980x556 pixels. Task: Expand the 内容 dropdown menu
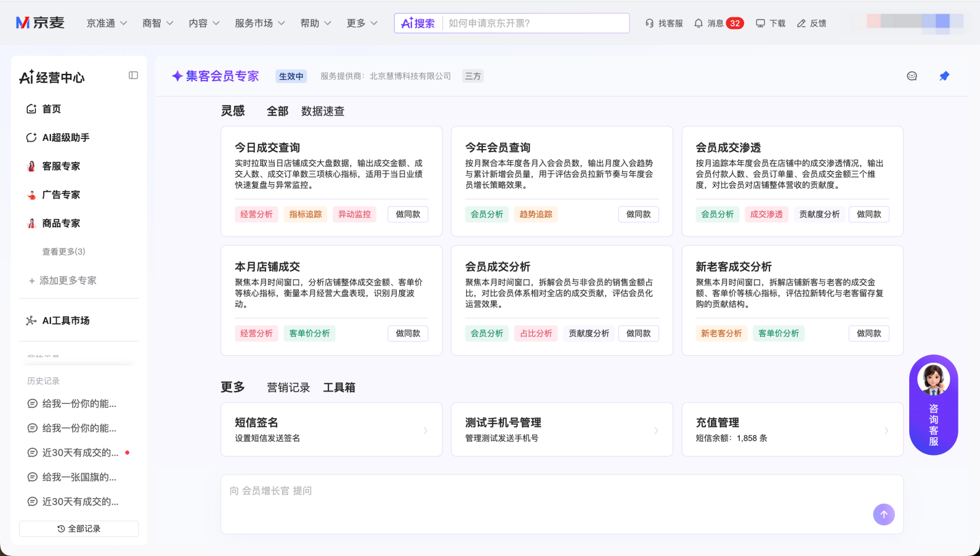point(204,23)
